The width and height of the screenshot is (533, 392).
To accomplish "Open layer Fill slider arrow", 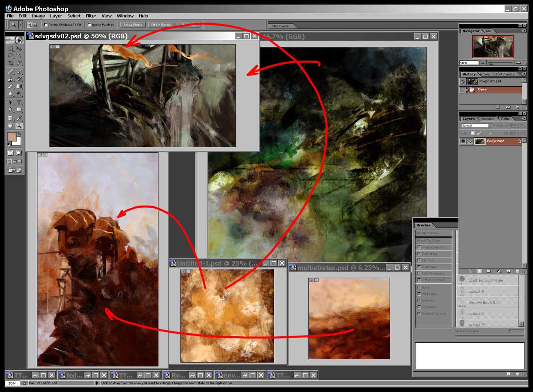I will pyautogui.click(x=522, y=133).
